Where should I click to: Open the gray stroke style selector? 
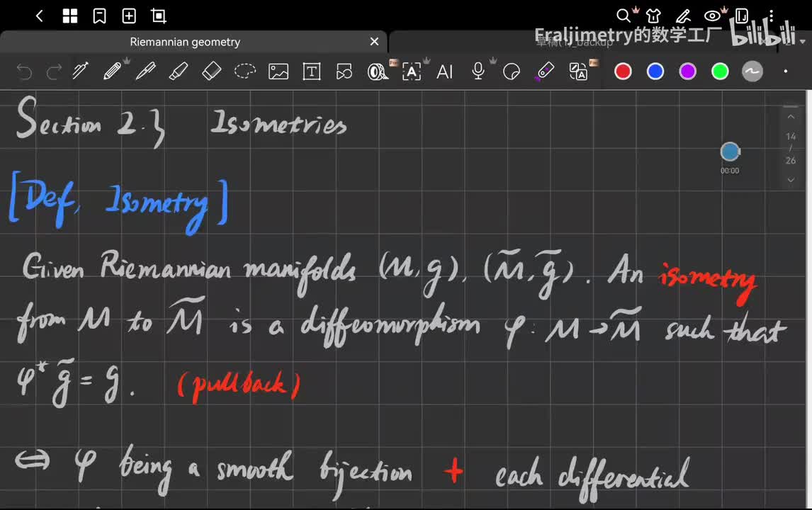752,72
